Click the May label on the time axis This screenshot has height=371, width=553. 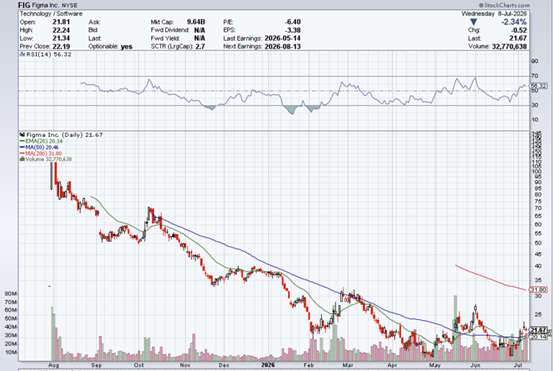pos(434,365)
